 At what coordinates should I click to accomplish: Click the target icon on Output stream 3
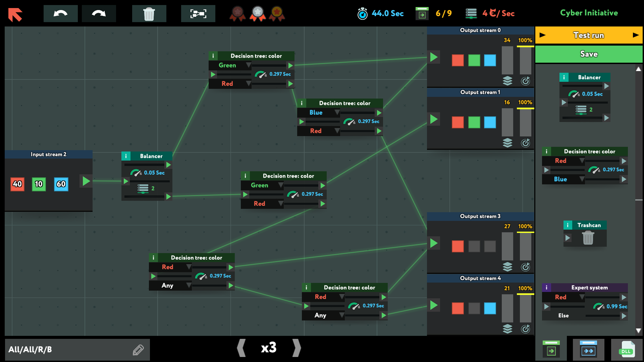(x=526, y=267)
